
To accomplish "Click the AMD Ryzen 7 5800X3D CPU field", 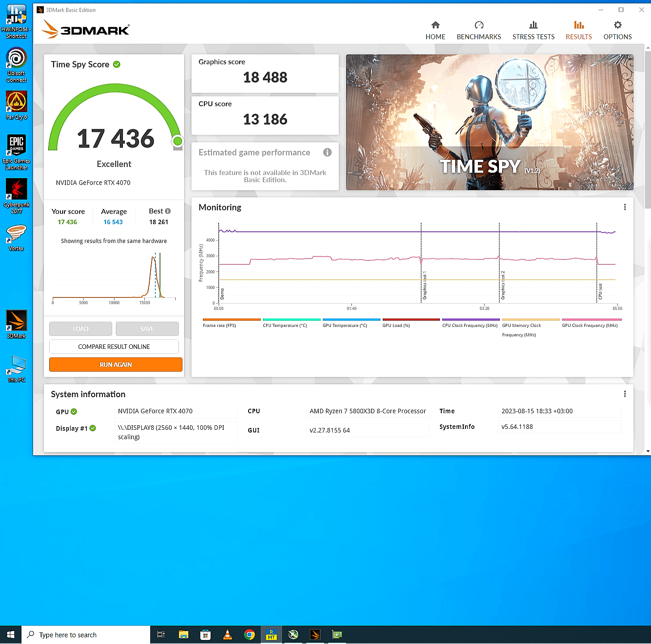I will point(368,411).
